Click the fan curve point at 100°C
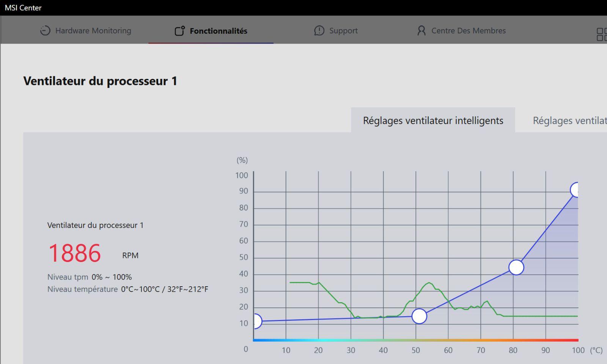Screen dimensions: 607x364 tap(576, 190)
